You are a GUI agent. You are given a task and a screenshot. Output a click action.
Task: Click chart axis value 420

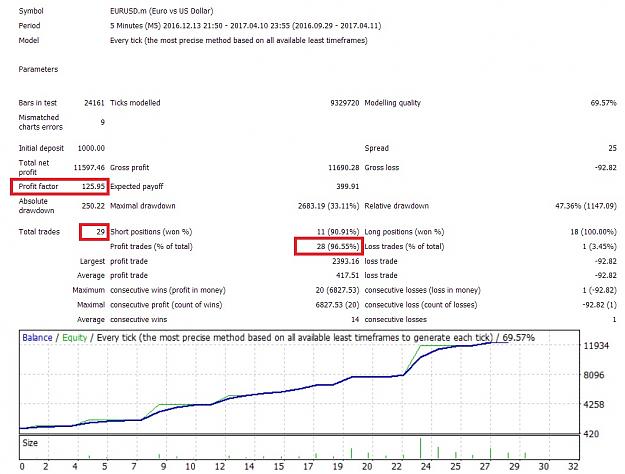[x=591, y=434]
